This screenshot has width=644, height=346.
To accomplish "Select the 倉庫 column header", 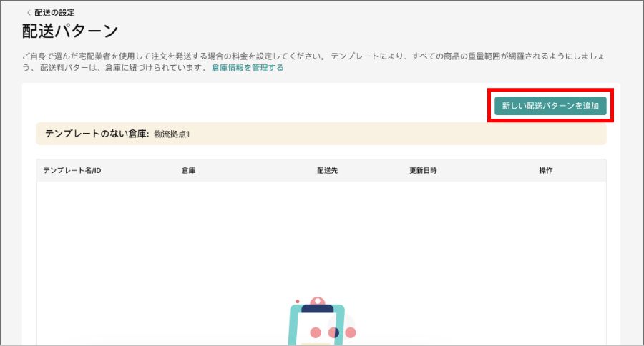I will 188,170.
